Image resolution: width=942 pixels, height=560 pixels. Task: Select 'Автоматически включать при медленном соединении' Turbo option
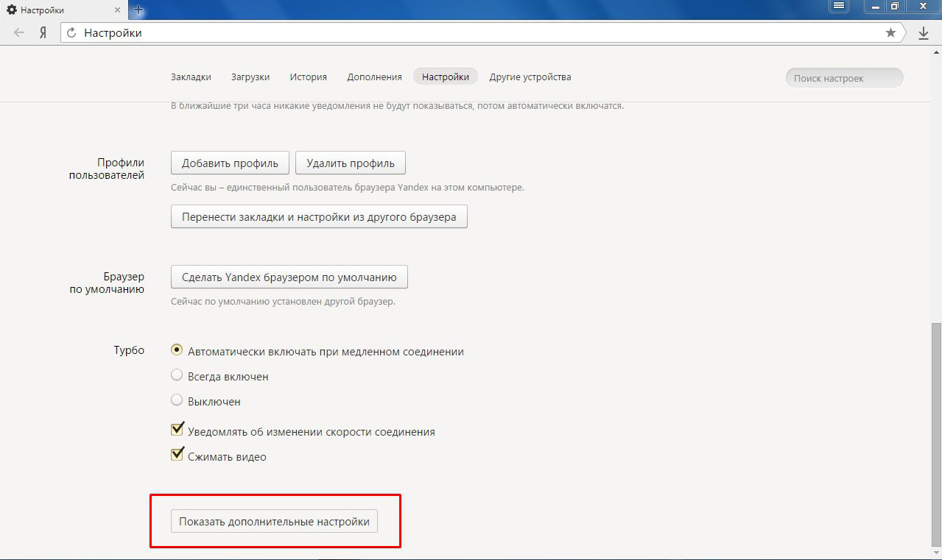pyautogui.click(x=177, y=351)
